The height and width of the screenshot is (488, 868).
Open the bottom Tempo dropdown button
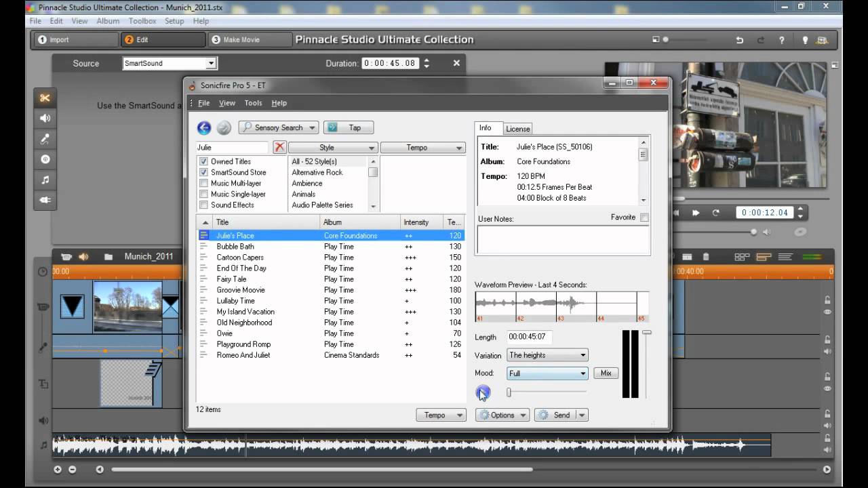coord(441,415)
